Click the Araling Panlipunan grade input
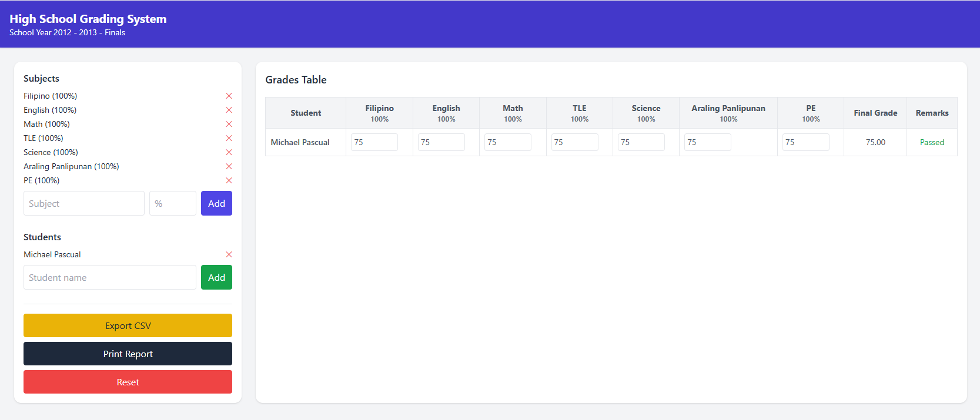 click(x=707, y=142)
